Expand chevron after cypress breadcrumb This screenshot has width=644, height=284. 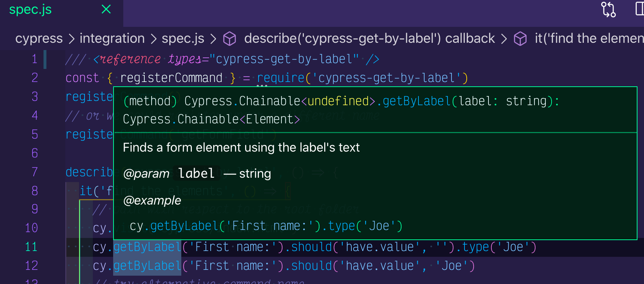(71, 39)
